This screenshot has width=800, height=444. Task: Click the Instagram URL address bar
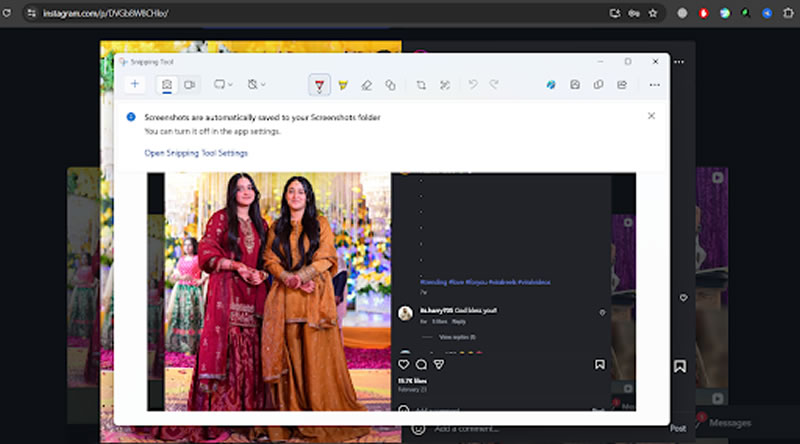pos(300,13)
